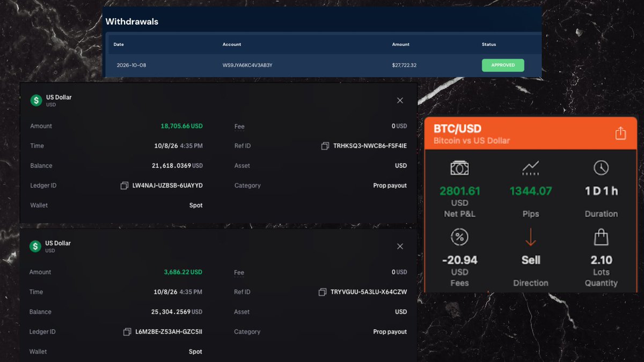Click Prop payout category in the 18,705.66 USD panel

tap(390, 186)
